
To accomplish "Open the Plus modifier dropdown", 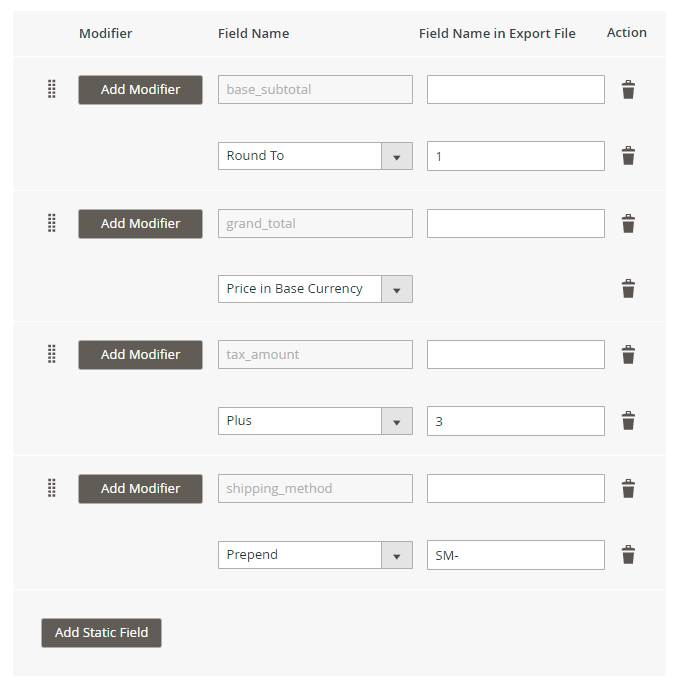I will [x=396, y=421].
